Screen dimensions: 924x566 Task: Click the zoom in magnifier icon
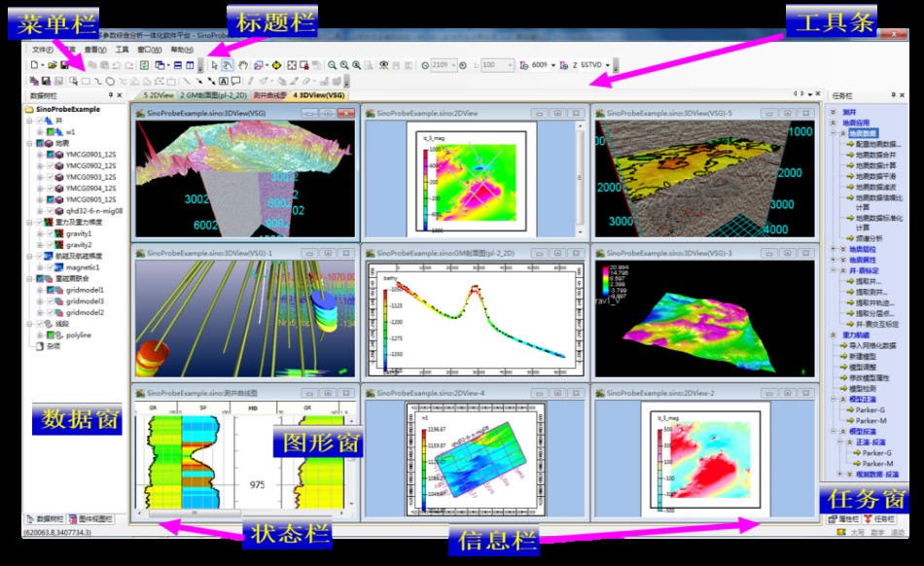344,65
